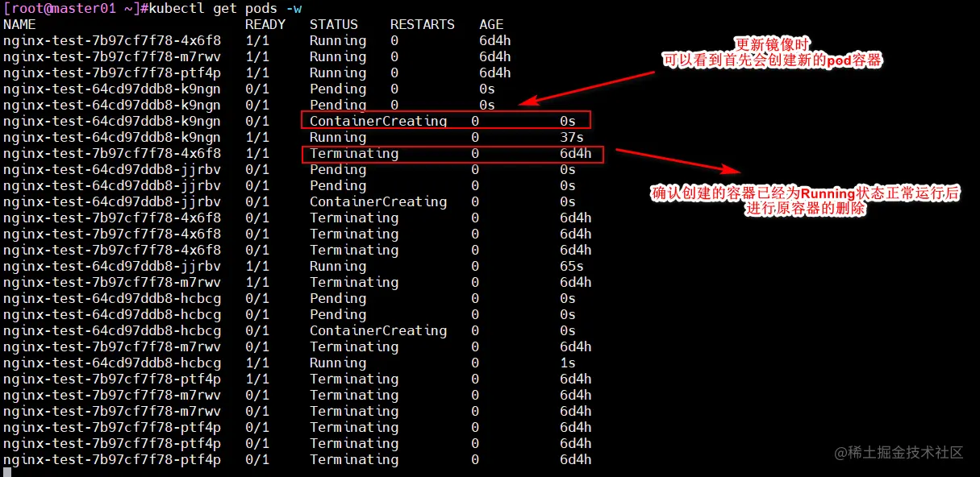Click the RESTARTS column header

[x=423, y=24]
